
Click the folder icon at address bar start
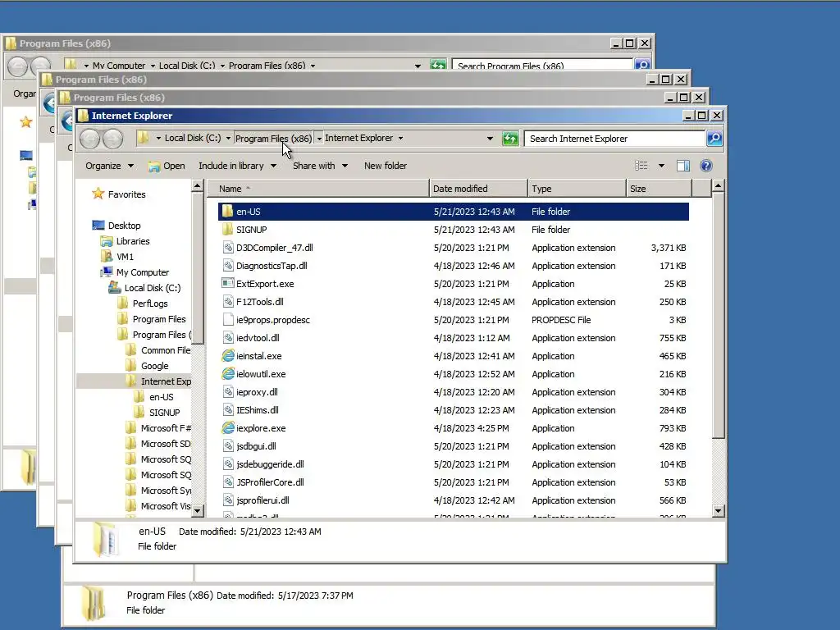tap(143, 138)
